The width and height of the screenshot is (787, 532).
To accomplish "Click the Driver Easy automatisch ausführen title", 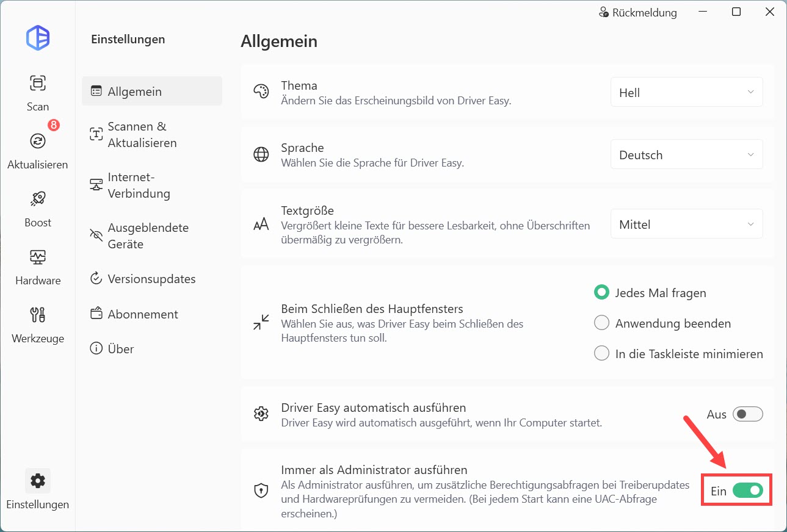I will pyautogui.click(x=374, y=408).
